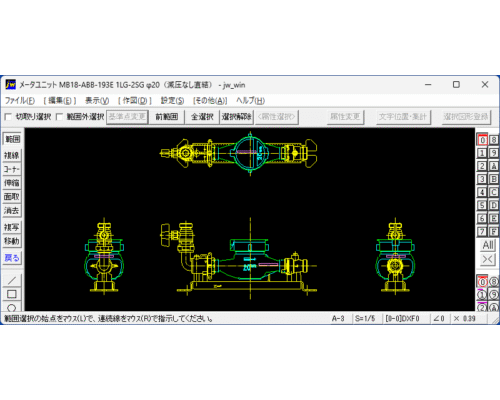The width and height of the screenshot is (500, 400).
Task: Select the 消去 (erase) tool
Action: coord(12,210)
